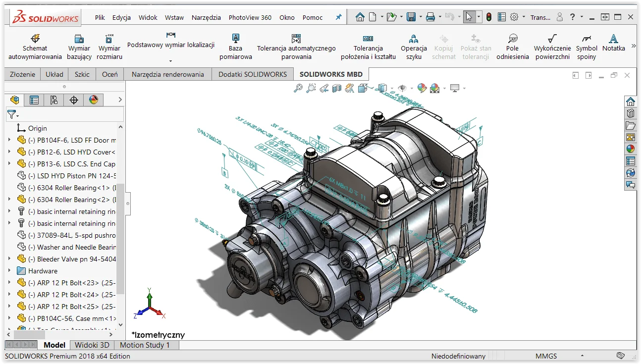Click Zoom to Fit magnifier icon

click(x=298, y=88)
